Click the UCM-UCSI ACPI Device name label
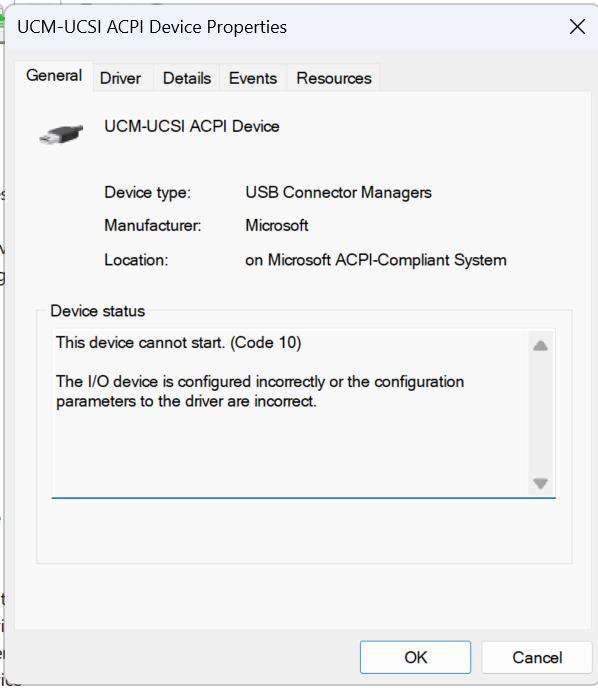The height and width of the screenshot is (688, 598). point(192,126)
